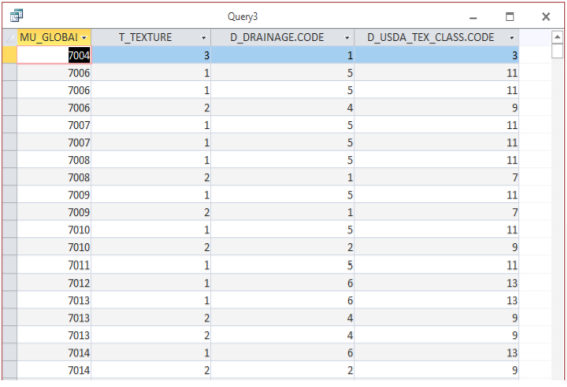Viewport: 567px width, 387px height.
Task: Click the 7009 cell with drainage code 1
Action: 54,212
